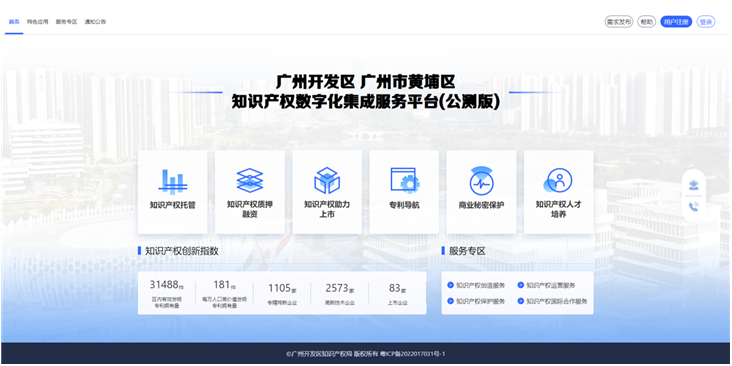
Task: Click the blue 用户注册 button
Action: pos(676,21)
